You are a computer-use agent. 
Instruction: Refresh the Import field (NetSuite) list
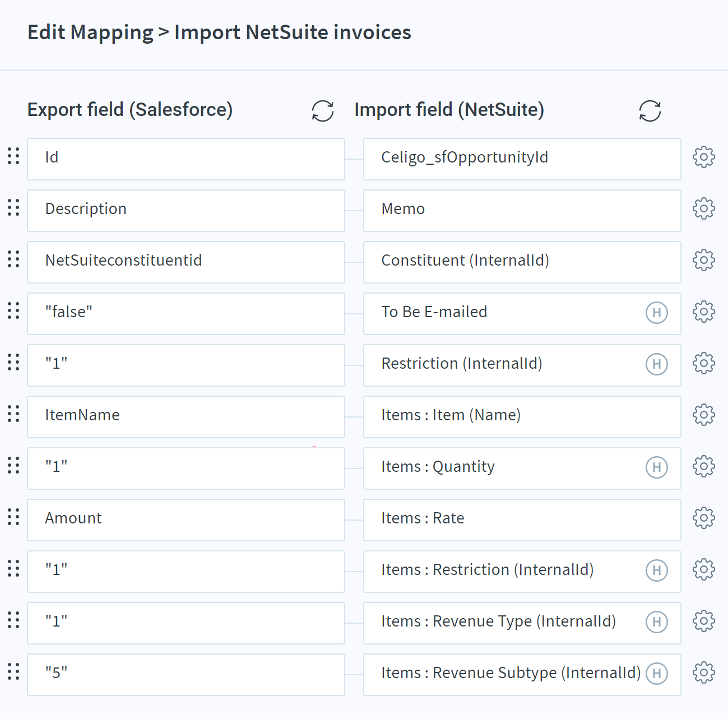pos(650,111)
